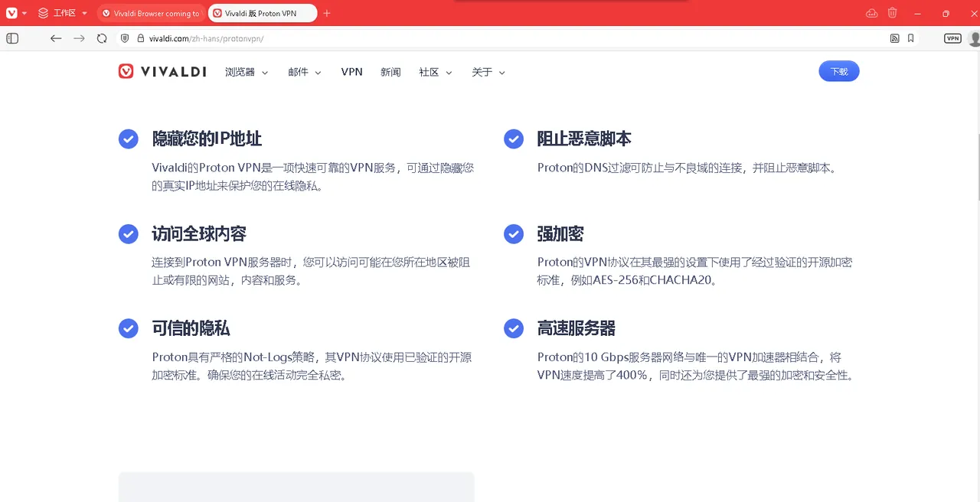The image size is (980, 502).
Task: Minimize the Vivaldi window
Action: [x=918, y=13]
